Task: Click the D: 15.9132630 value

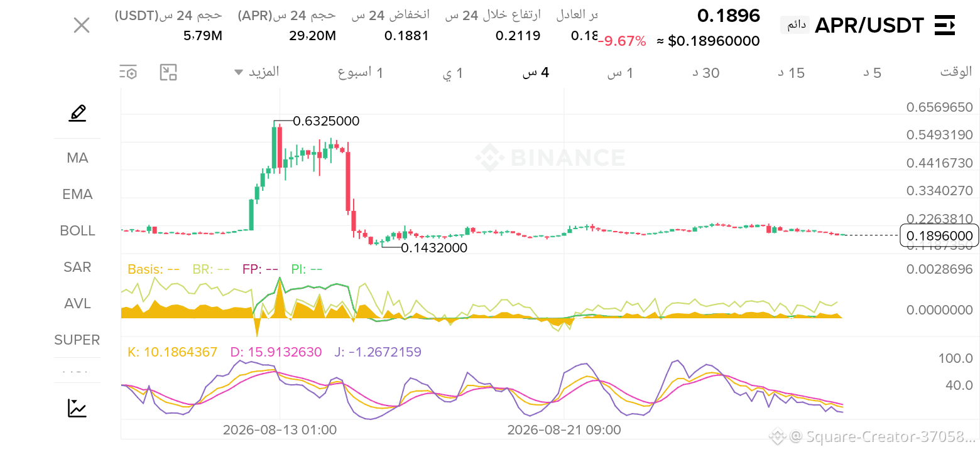Action: (276, 352)
